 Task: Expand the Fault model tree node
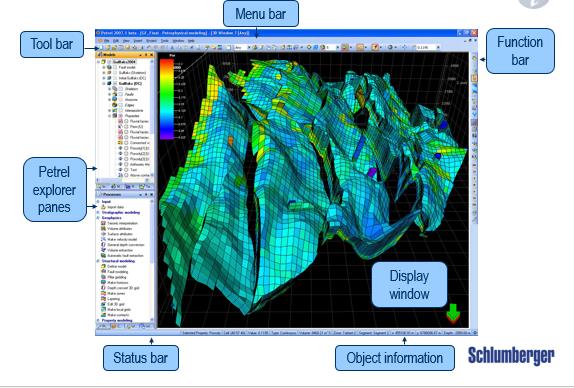tap(104, 67)
